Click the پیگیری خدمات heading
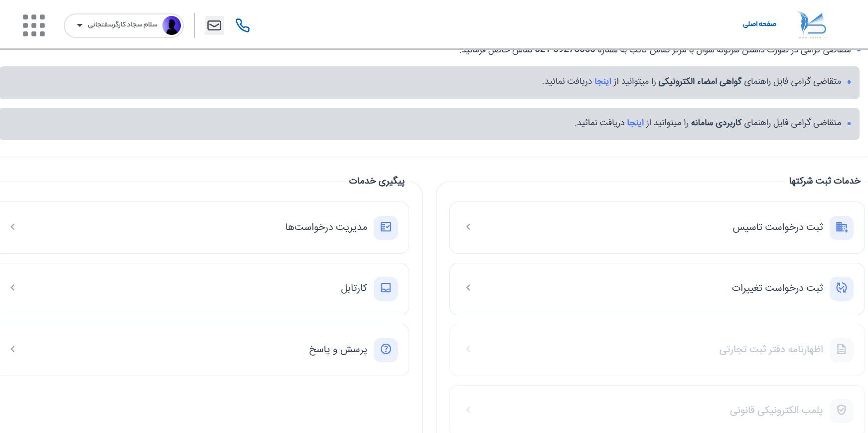The height and width of the screenshot is (433, 868). (377, 181)
